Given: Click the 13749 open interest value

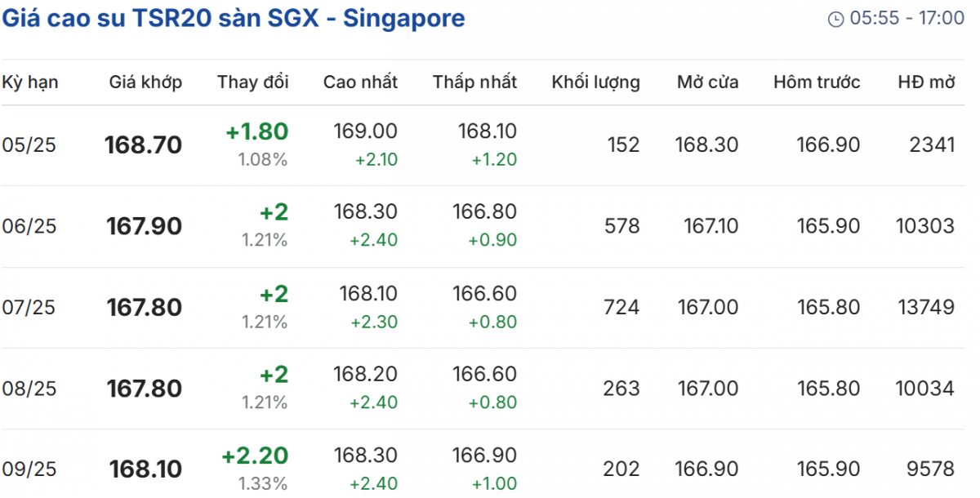Looking at the screenshot, I should click(x=924, y=307).
